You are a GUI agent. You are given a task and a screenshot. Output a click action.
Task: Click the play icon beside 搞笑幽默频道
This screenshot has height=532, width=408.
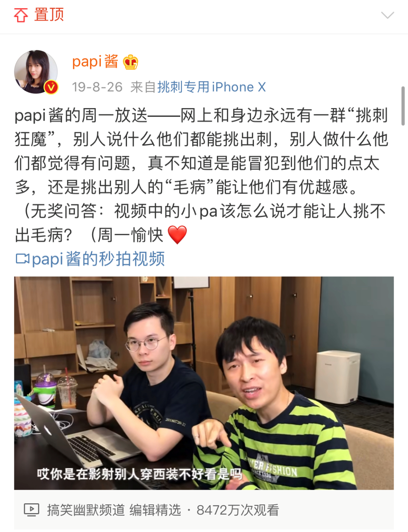click(31, 510)
